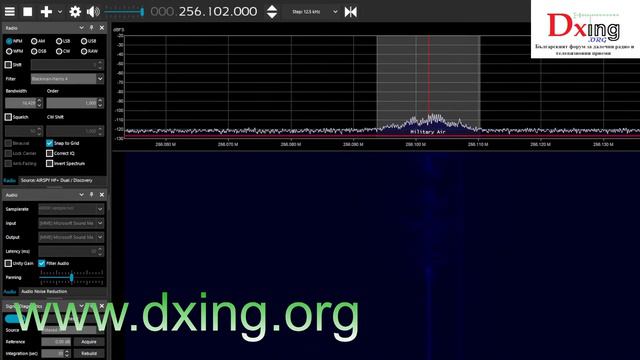Enable the Shift checkbox
This screenshot has width=640, height=360.
[x=8, y=64]
